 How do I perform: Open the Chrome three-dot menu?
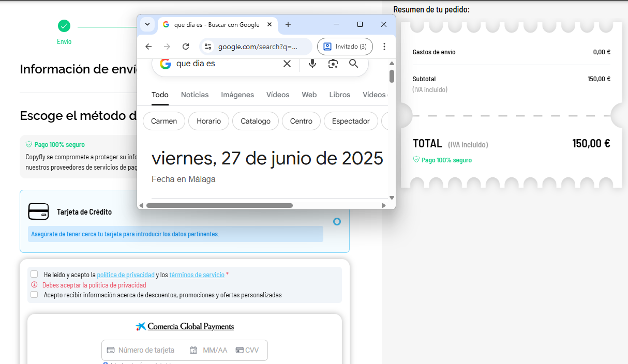pyautogui.click(x=384, y=47)
